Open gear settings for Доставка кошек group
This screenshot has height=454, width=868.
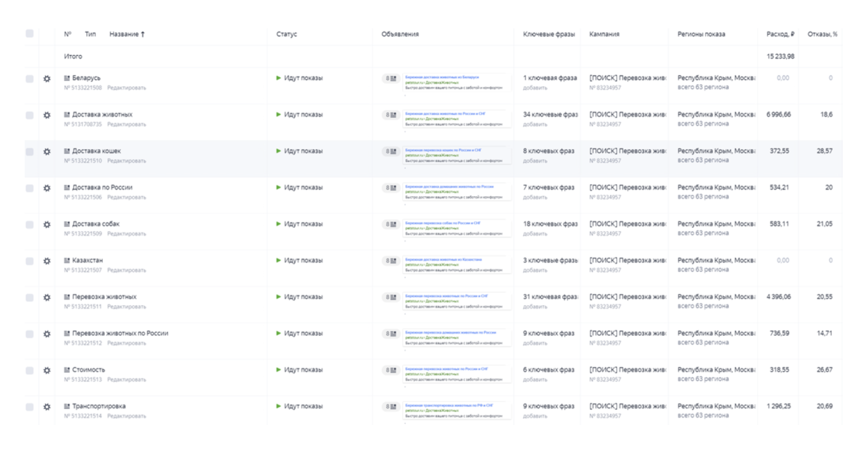47,152
